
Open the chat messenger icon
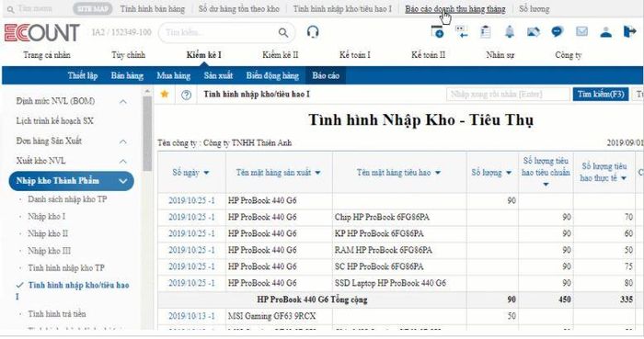click(x=557, y=31)
